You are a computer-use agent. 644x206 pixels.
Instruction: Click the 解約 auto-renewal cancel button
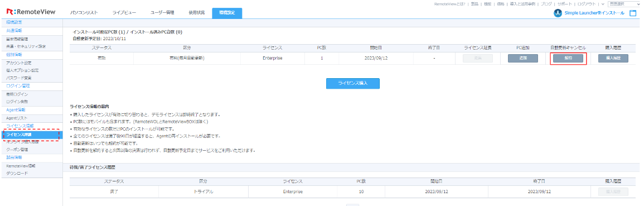[x=568, y=59]
